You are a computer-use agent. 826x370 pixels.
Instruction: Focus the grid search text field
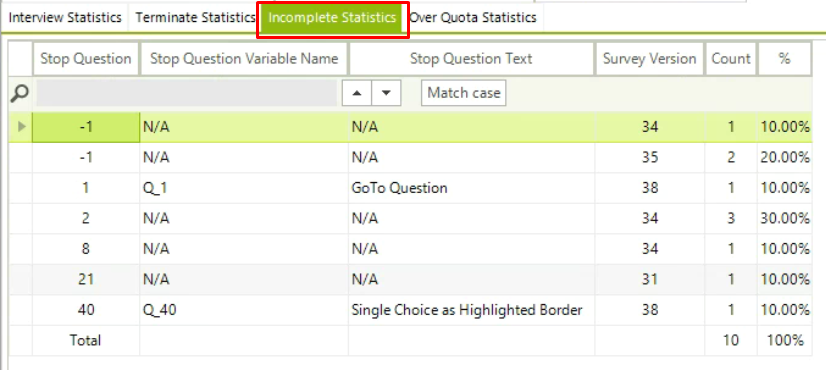coord(186,93)
